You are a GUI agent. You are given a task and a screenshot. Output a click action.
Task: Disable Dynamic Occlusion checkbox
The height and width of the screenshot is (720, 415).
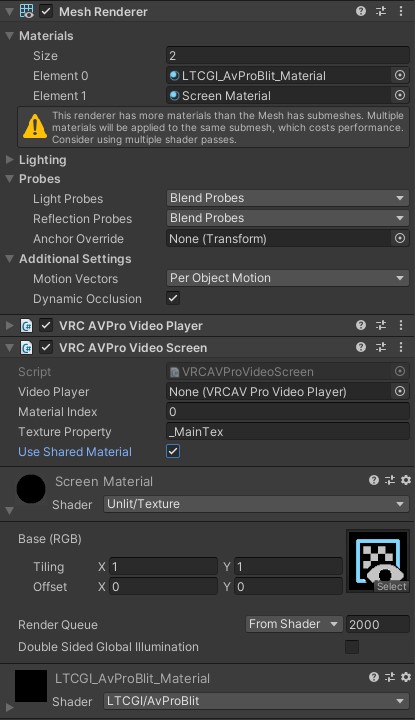(x=173, y=298)
